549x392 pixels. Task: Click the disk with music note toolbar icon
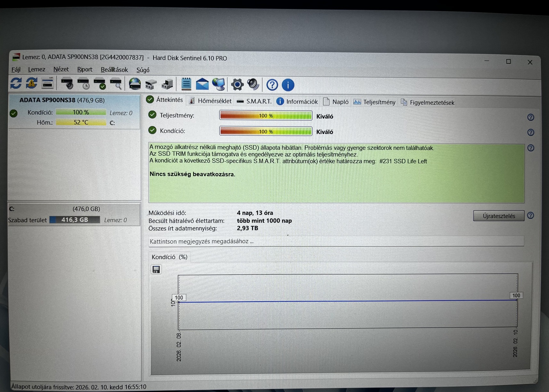pyautogui.click(x=167, y=84)
